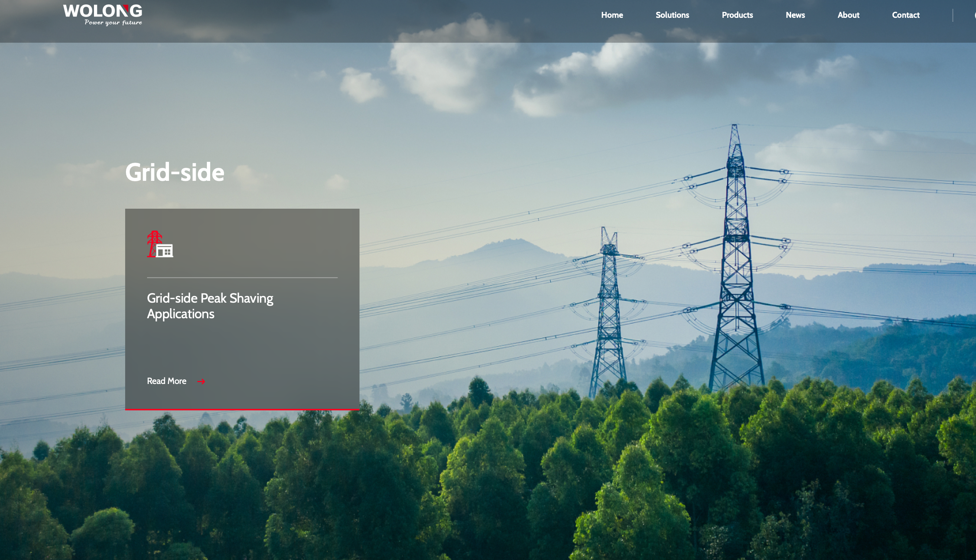
Task: Open the Home menu item
Action: [x=612, y=15]
